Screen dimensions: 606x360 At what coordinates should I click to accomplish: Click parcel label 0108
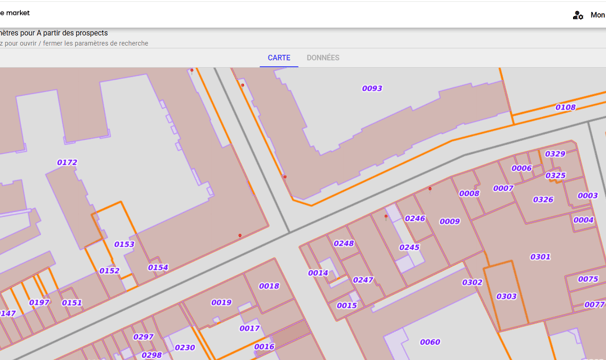pyautogui.click(x=565, y=107)
